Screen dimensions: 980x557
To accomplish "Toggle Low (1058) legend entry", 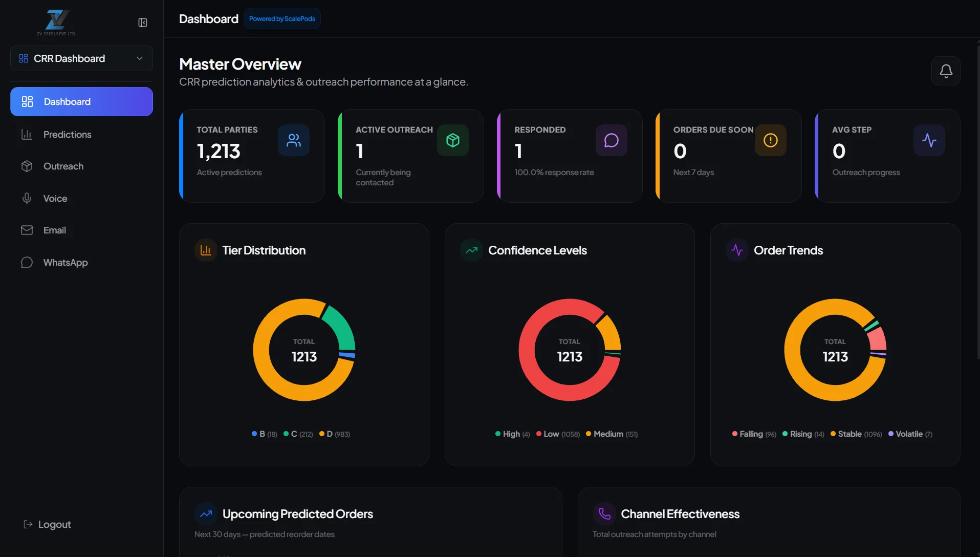I will 558,434.
